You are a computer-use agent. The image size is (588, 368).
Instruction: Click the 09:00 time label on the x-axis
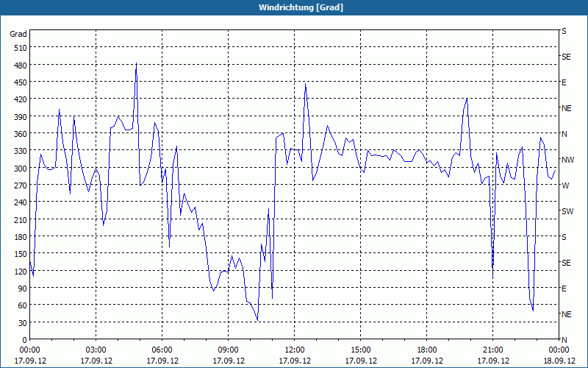228,350
